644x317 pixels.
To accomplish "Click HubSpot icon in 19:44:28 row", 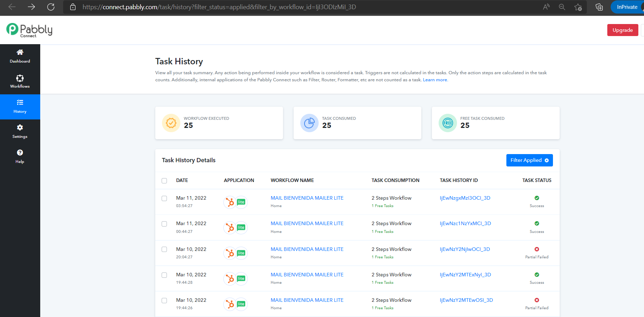I will 230,278.
